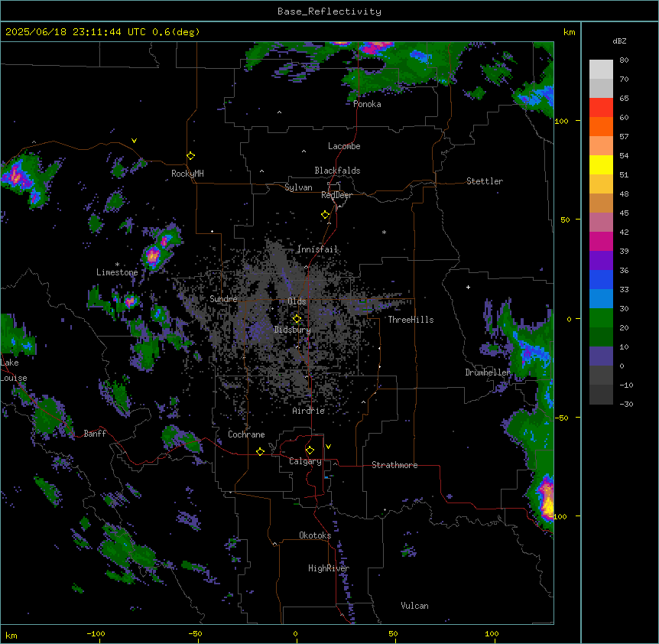The image size is (659, 644).
Task: Click the Sylvan label
Action: pyautogui.click(x=298, y=187)
